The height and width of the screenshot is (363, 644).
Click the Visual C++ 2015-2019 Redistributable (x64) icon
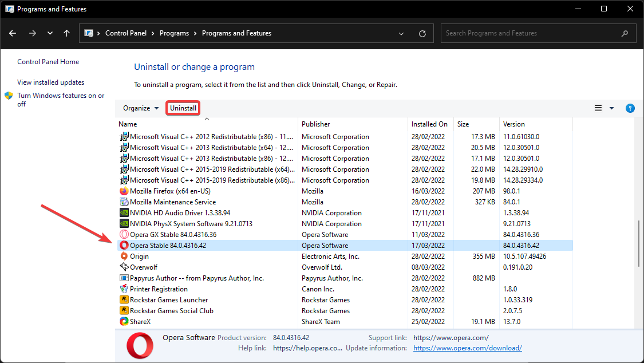click(x=124, y=169)
